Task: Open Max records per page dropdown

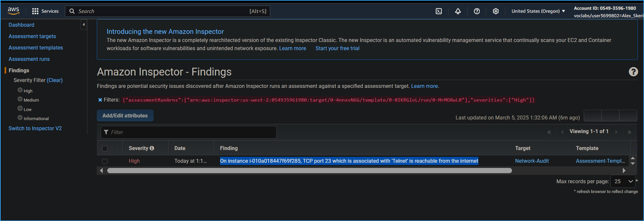Action: [x=623, y=181]
